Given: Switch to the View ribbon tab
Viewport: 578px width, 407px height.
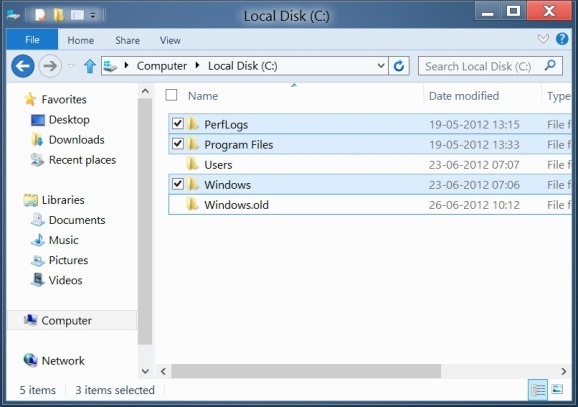Looking at the screenshot, I should click(170, 40).
